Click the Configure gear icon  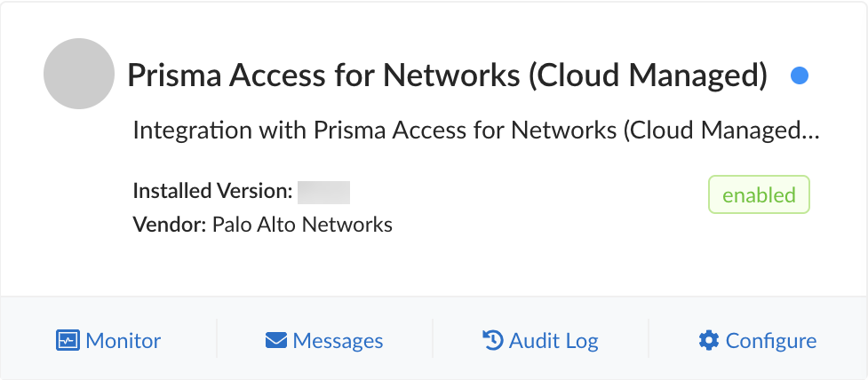coord(708,340)
